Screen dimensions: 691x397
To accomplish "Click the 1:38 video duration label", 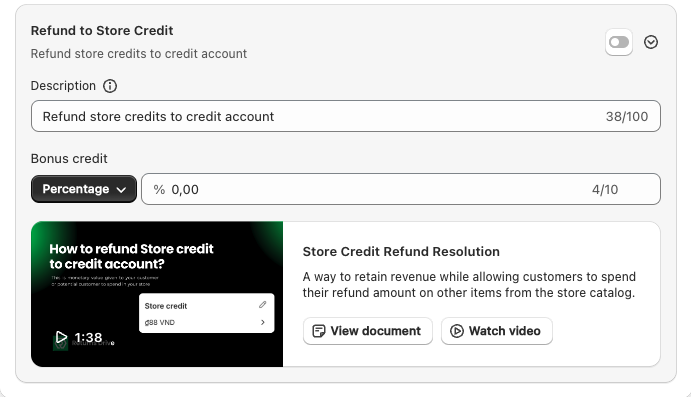I will (88, 338).
